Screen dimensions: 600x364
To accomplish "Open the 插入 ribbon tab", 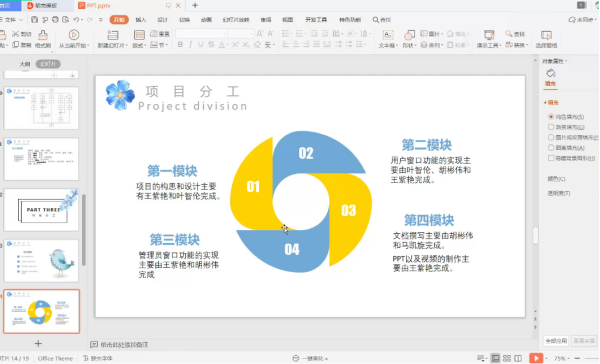I will [x=141, y=20].
